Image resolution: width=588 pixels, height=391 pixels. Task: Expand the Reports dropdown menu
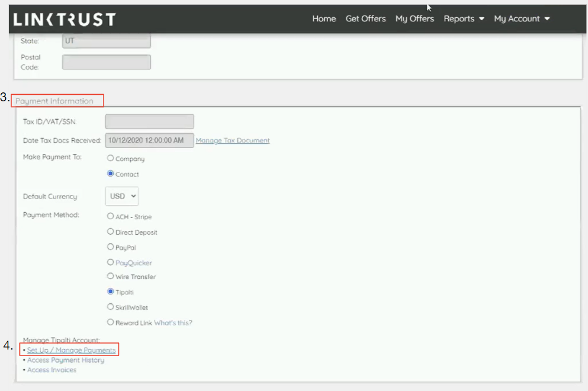tap(464, 19)
